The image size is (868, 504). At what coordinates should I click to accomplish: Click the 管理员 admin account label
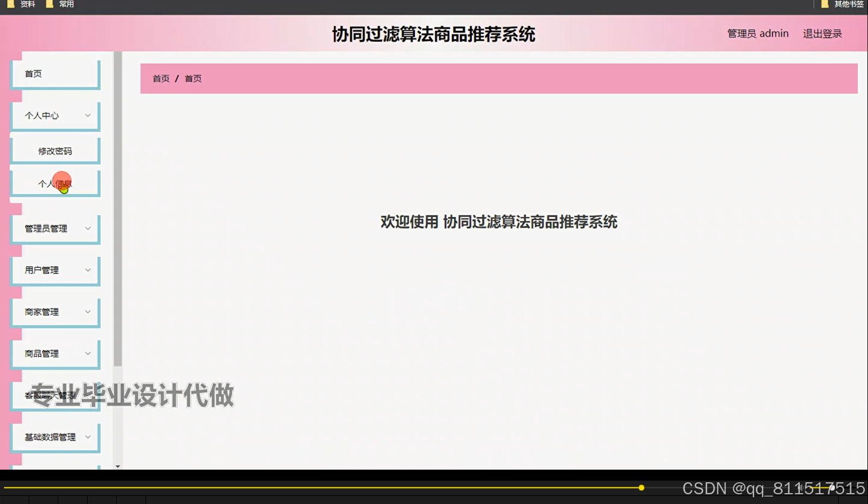pyautogui.click(x=757, y=33)
